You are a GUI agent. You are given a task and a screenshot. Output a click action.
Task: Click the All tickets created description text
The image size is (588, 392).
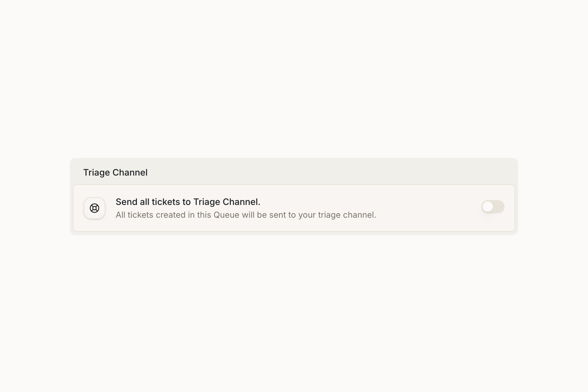[x=246, y=215]
